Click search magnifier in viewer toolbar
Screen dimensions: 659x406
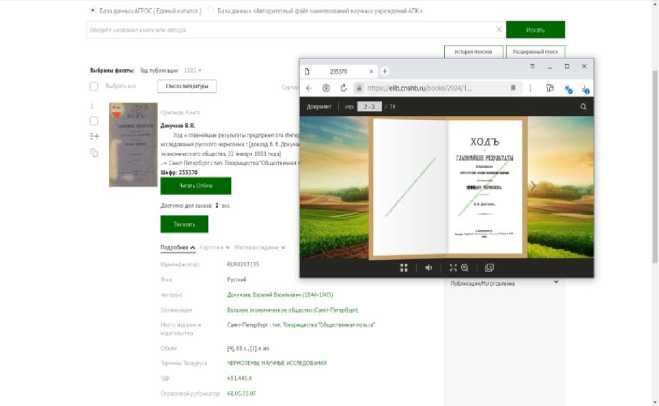583,105
